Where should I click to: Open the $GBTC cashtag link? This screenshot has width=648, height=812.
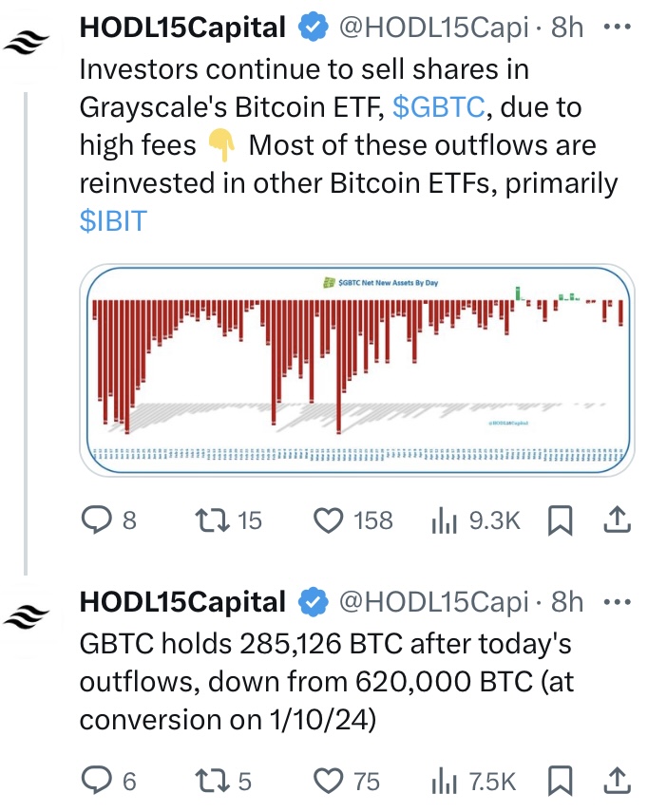point(438,107)
